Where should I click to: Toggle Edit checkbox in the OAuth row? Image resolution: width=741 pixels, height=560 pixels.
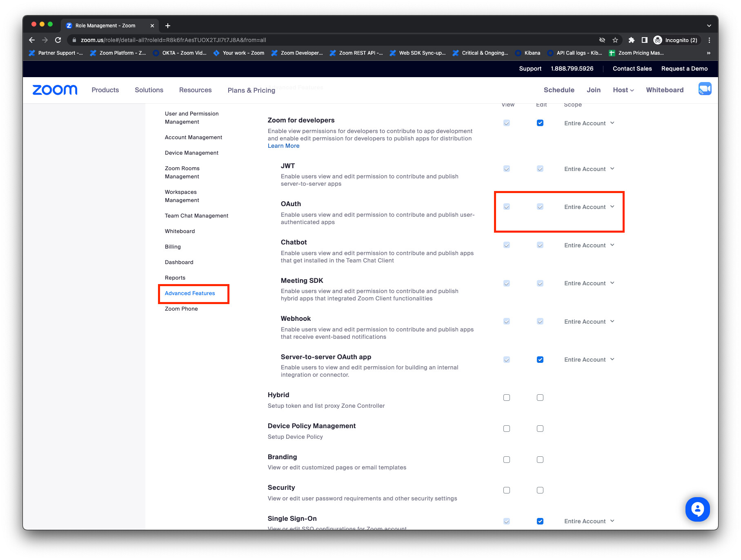pos(540,207)
